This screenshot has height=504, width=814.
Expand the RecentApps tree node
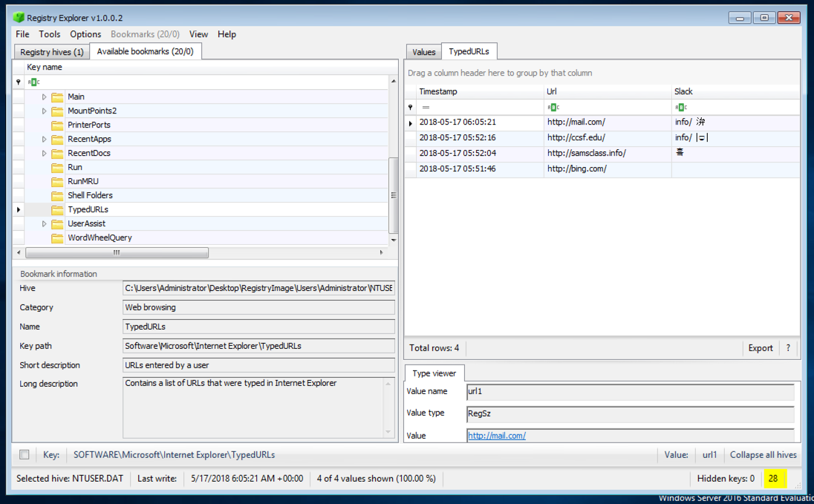click(44, 139)
